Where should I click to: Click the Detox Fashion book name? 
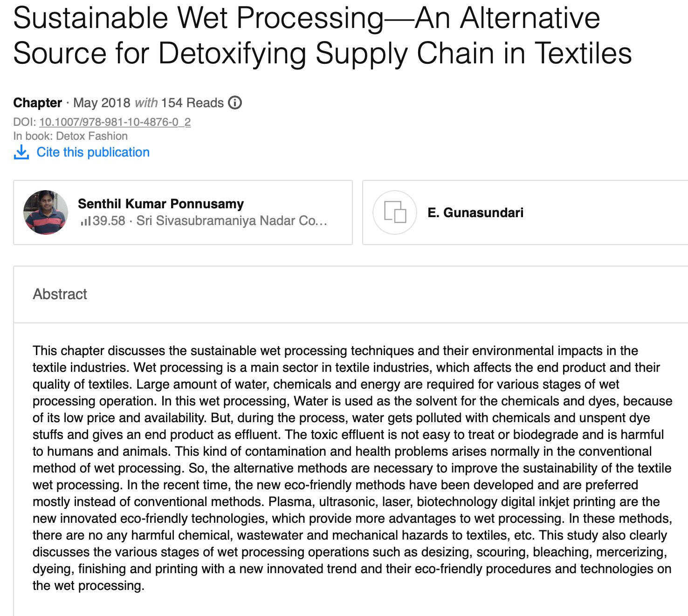click(x=92, y=136)
